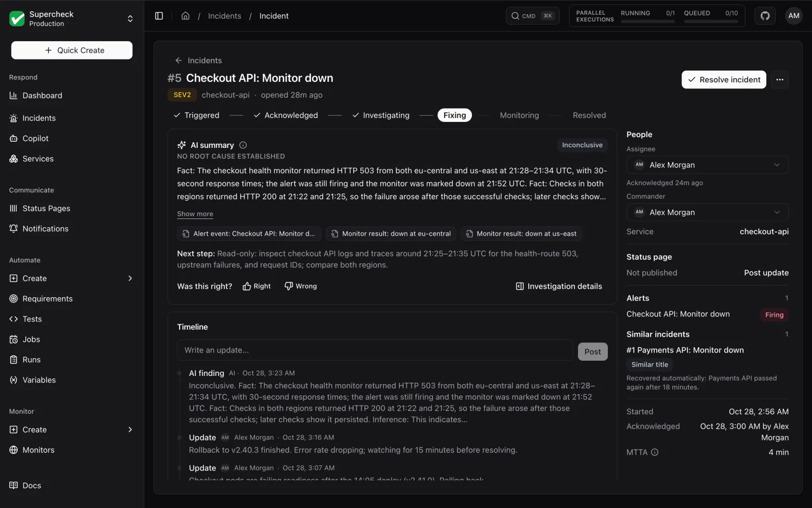Image resolution: width=812 pixels, height=508 pixels.
Task: Click the Quick Create button
Action: tap(72, 50)
